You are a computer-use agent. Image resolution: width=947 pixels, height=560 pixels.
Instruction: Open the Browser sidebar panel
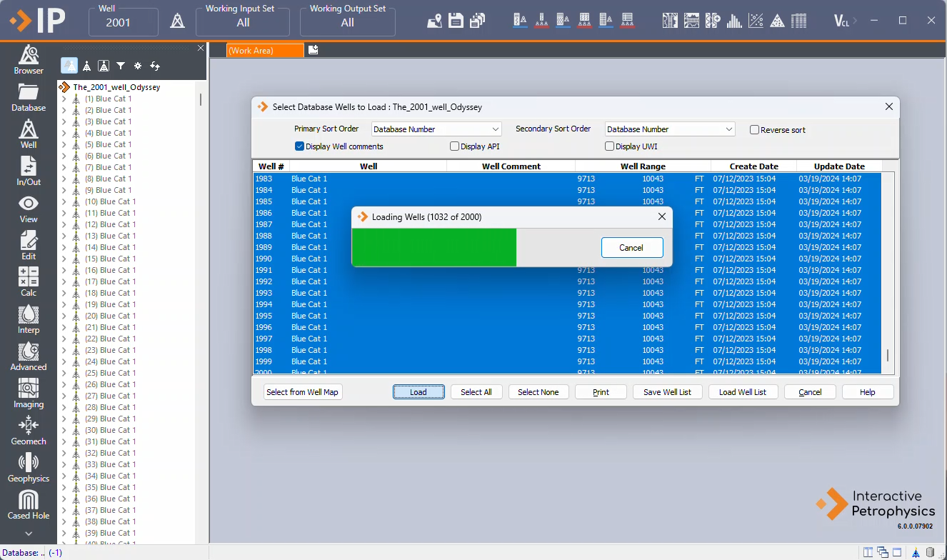(x=29, y=59)
